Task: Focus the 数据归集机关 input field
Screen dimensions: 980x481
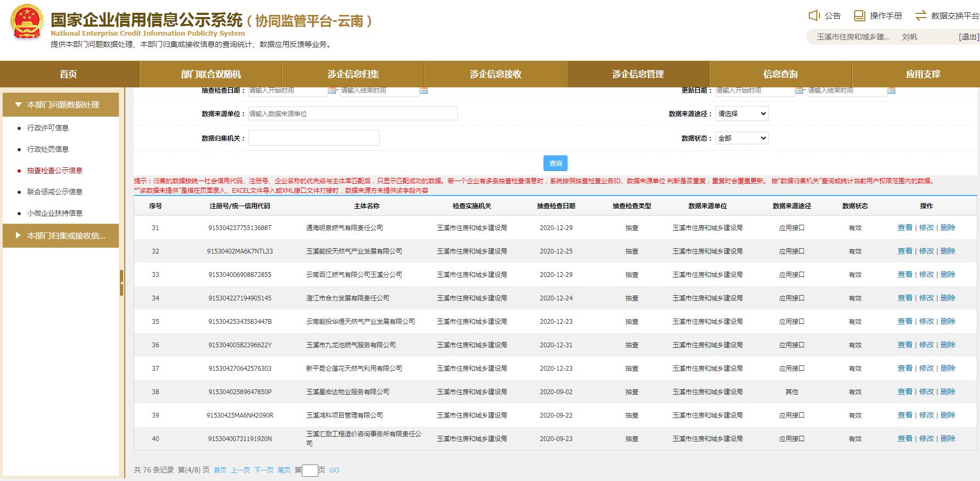Action: (x=314, y=138)
